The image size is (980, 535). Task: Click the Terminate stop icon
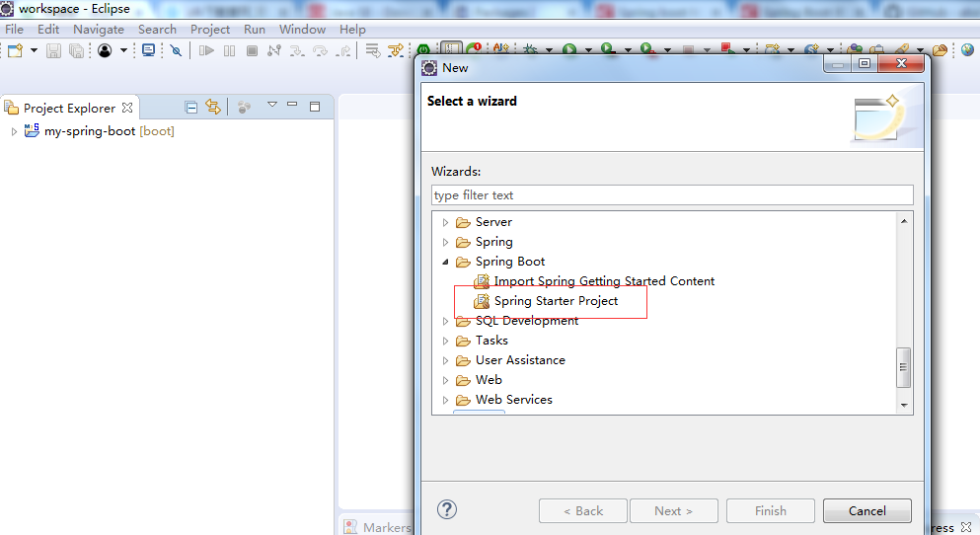click(252, 50)
